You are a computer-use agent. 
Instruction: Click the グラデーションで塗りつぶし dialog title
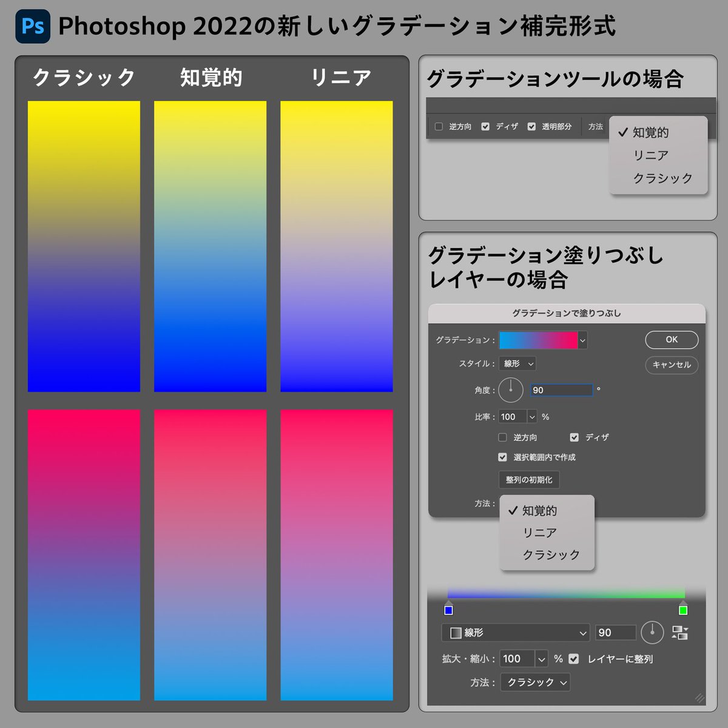(567, 313)
